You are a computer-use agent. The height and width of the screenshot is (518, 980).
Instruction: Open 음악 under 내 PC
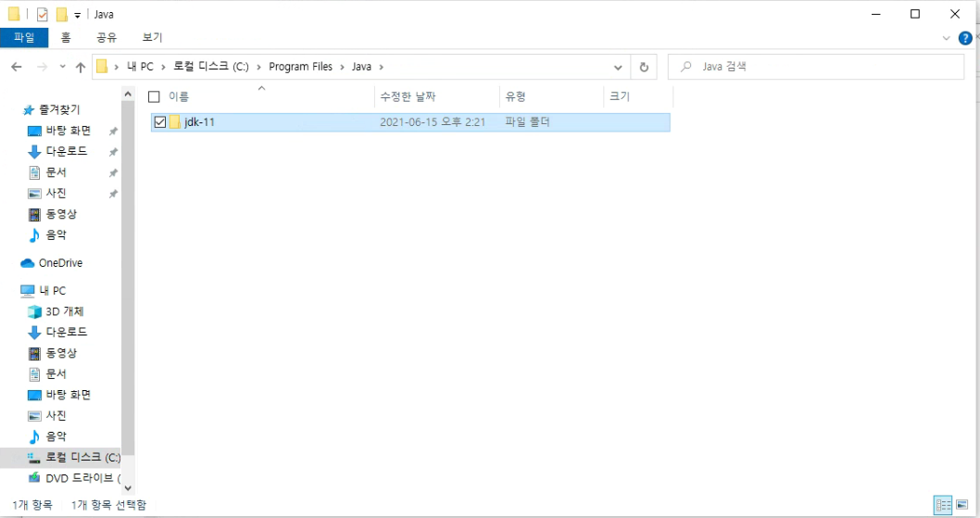56,436
